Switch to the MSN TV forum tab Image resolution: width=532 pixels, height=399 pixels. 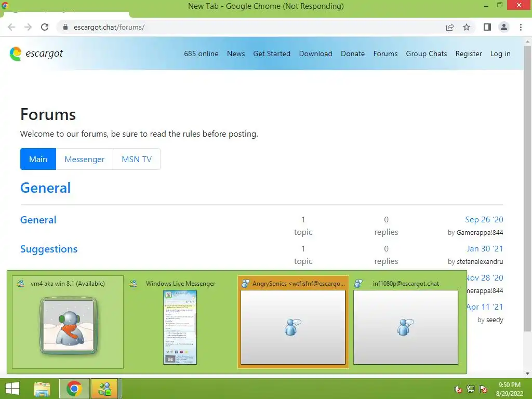[137, 159]
